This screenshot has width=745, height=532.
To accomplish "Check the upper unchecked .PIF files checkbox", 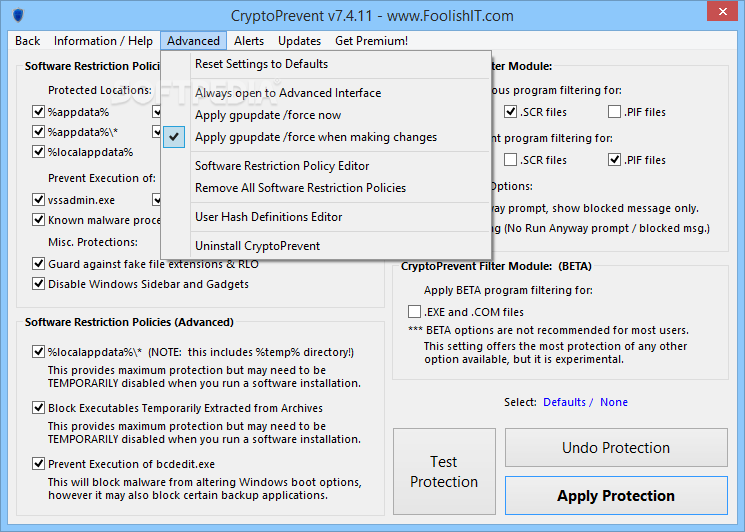I will tap(614, 112).
